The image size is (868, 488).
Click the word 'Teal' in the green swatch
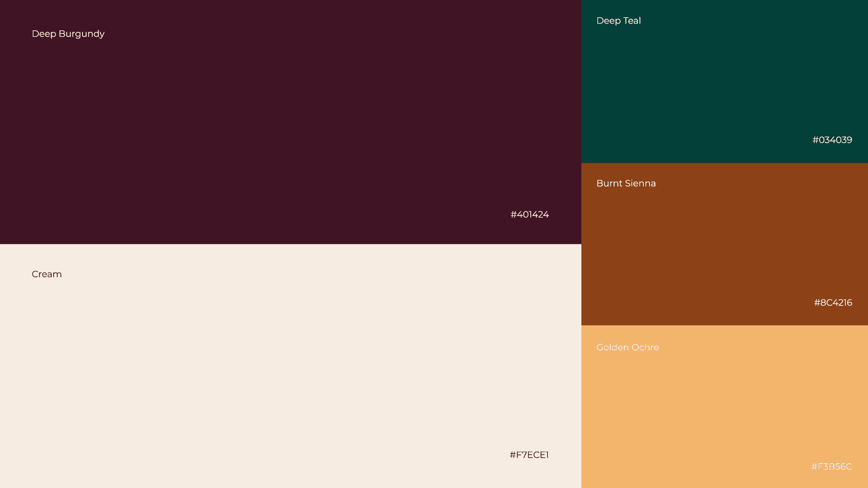pyautogui.click(x=632, y=21)
